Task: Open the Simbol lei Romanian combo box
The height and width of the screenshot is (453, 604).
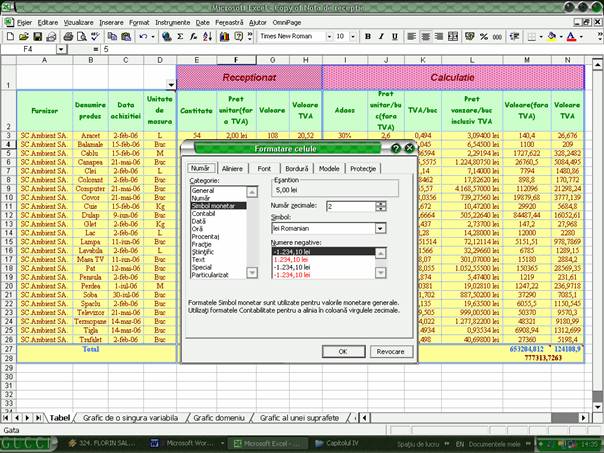Action: (329, 228)
